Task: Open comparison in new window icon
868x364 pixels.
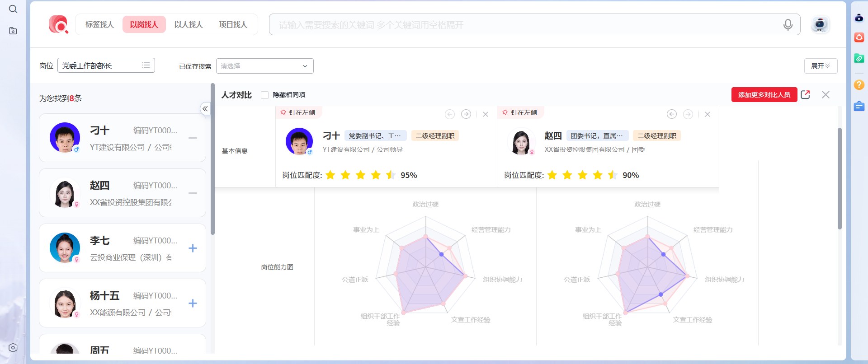Action: [x=805, y=94]
